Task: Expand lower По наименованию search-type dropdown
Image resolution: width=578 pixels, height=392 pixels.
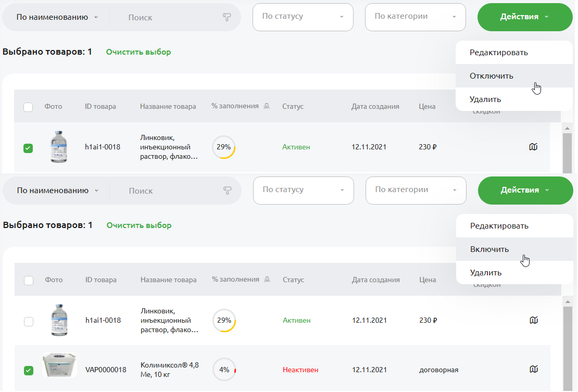Action: click(x=57, y=191)
